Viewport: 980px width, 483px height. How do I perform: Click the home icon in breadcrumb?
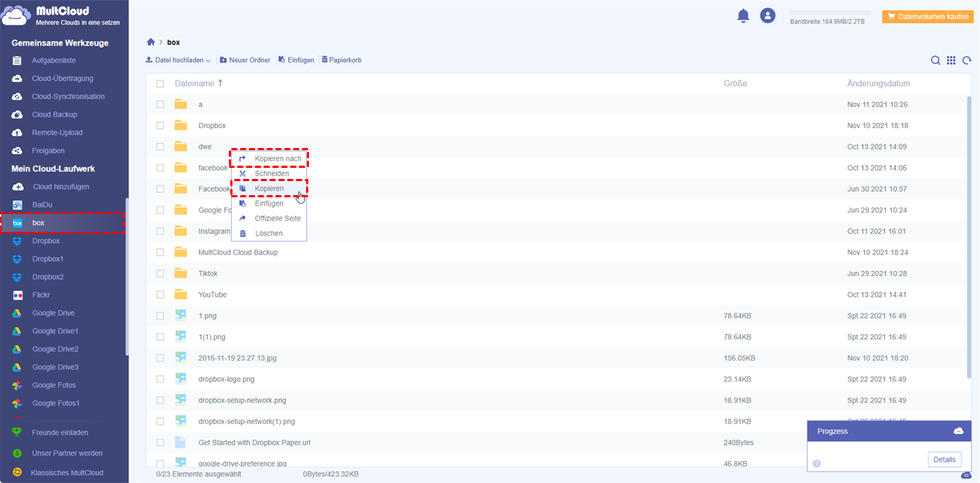tap(151, 42)
